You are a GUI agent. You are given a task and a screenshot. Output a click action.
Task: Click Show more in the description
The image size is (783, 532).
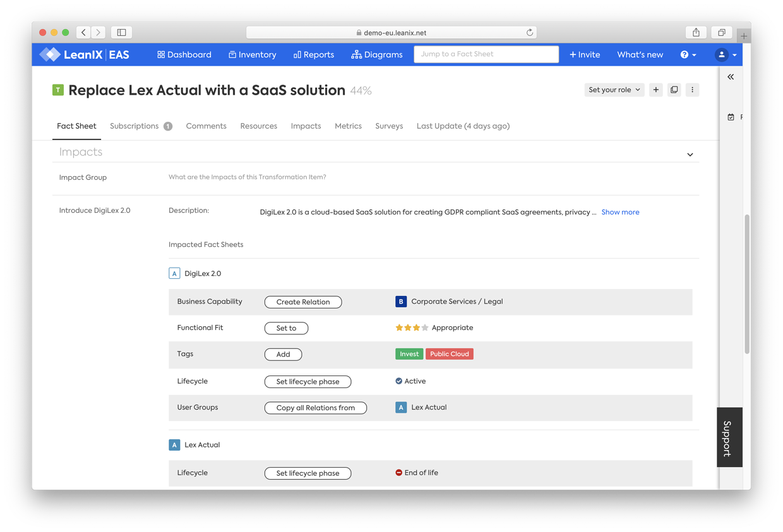620,213
